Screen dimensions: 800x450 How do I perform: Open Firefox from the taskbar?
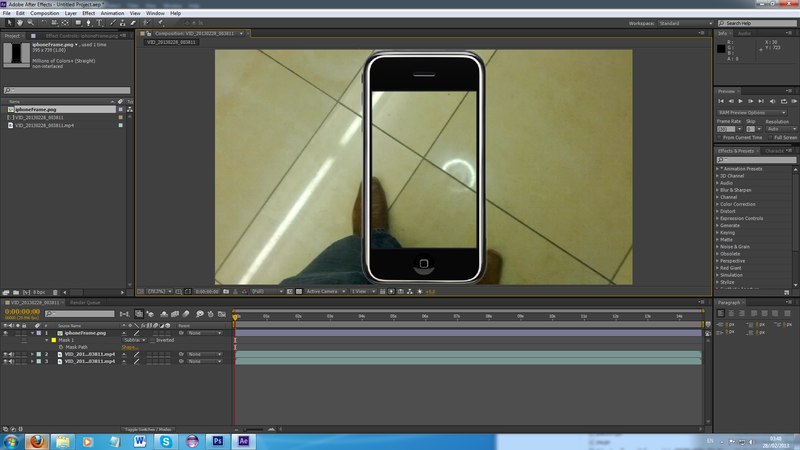pyautogui.click(x=35, y=440)
